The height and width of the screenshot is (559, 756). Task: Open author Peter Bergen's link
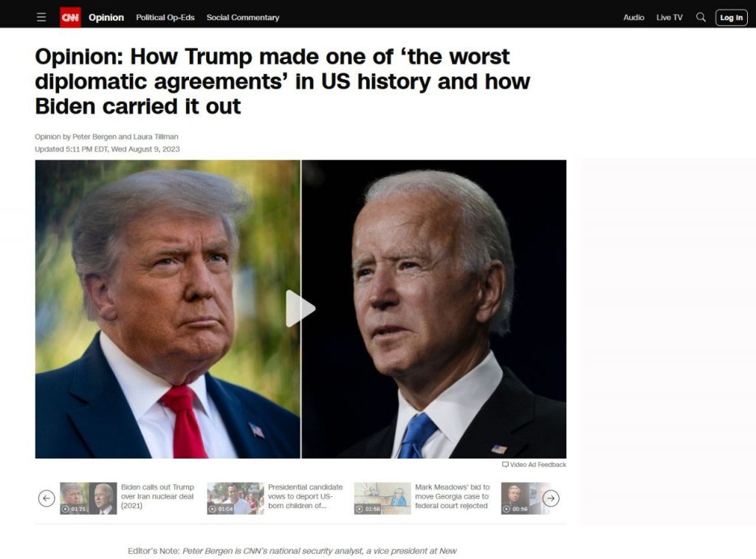[94, 137]
